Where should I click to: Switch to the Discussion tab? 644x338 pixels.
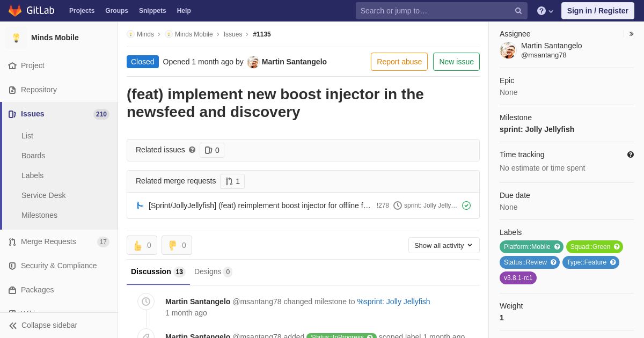coord(158,271)
